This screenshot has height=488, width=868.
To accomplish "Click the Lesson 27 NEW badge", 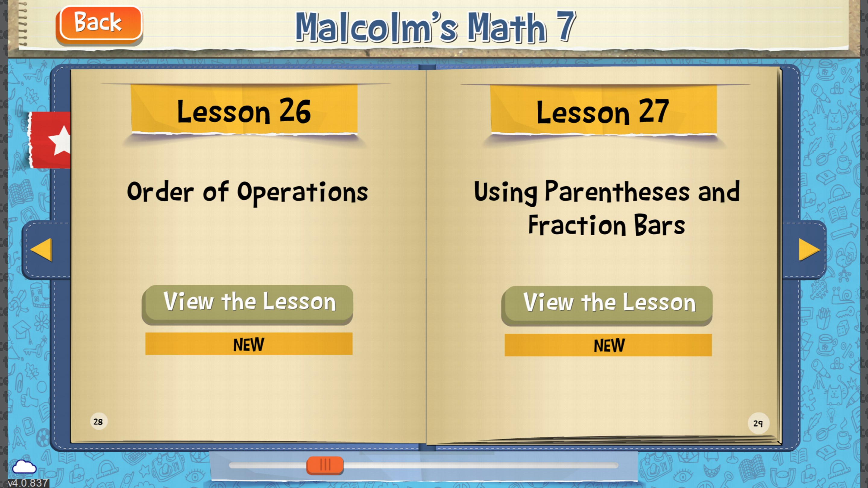I will [609, 344].
